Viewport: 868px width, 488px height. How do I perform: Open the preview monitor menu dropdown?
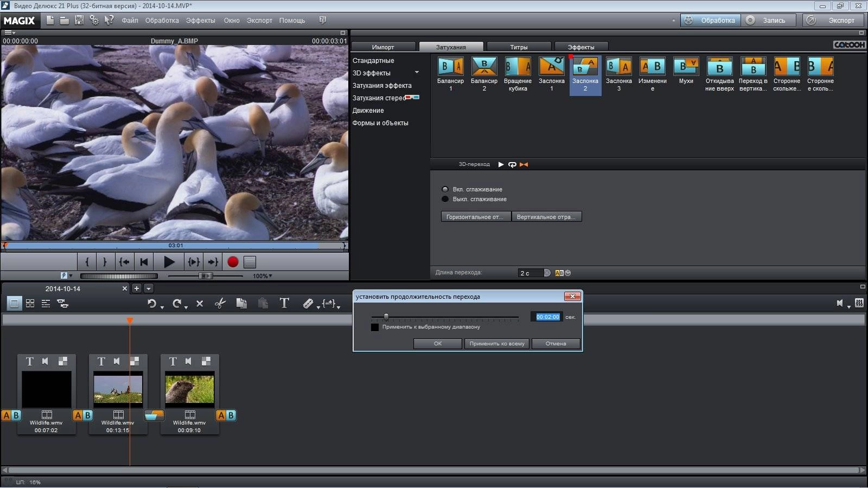(10, 33)
